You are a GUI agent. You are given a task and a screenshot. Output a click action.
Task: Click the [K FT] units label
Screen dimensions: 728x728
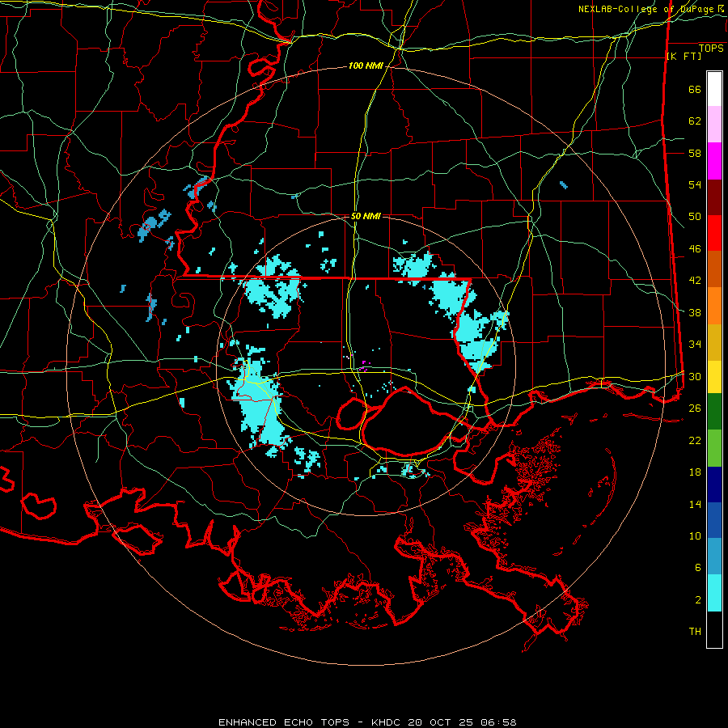pyautogui.click(x=684, y=57)
